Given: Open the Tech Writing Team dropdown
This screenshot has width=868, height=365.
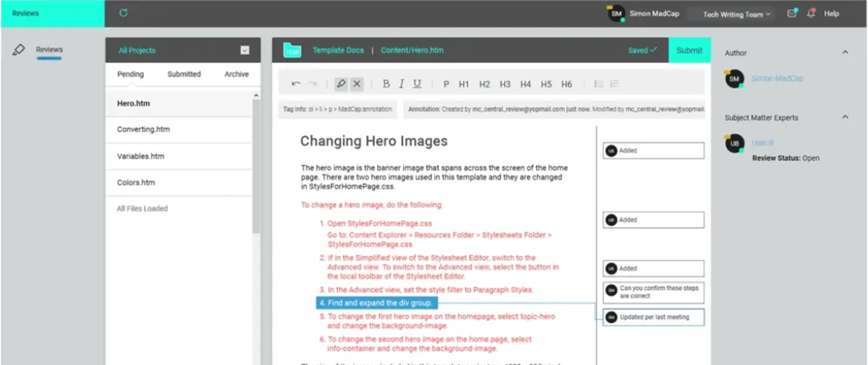Looking at the screenshot, I should coord(736,14).
